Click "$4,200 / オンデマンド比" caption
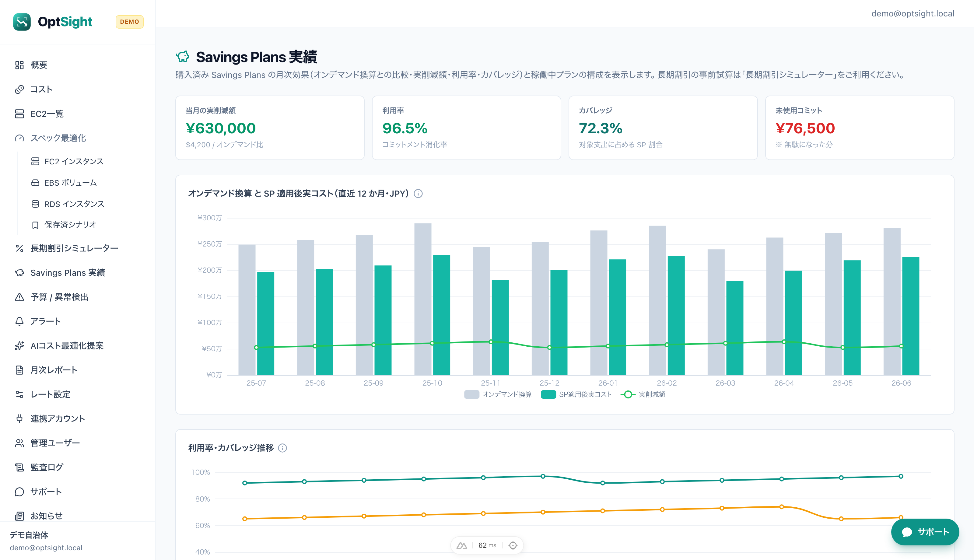Screen dimensions: 974x560 click(x=225, y=145)
